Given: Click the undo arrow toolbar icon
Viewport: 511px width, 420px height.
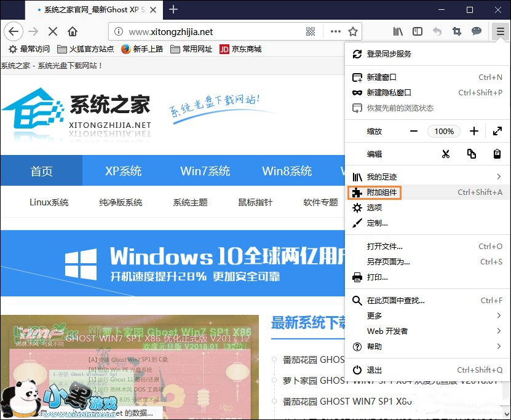Looking at the screenshot, I should click(437, 31).
